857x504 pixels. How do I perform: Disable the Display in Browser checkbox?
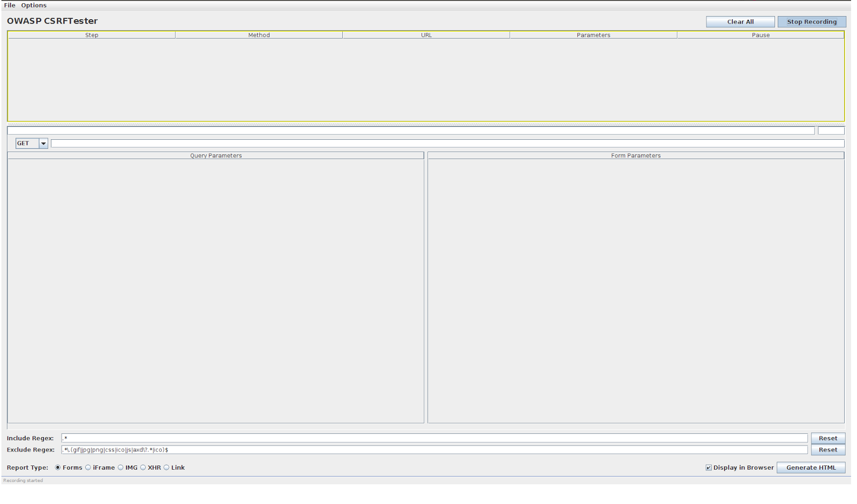tap(708, 467)
